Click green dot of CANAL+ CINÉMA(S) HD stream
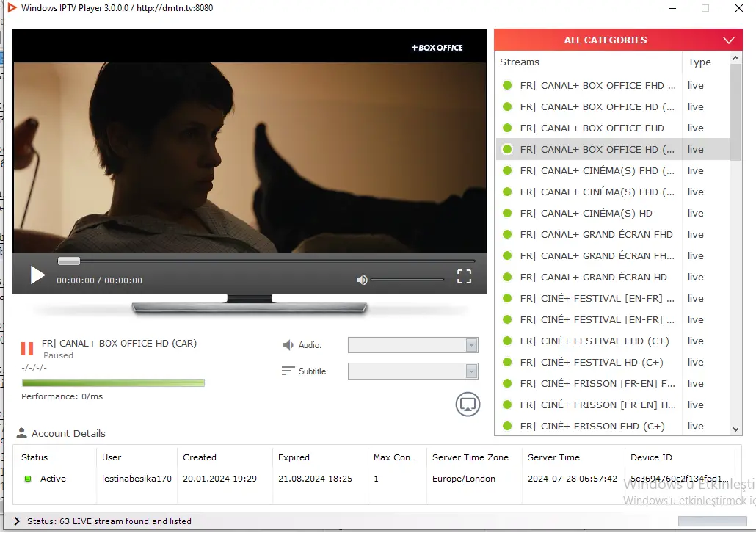The width and height of the screenshot is (756, 533). 507,213
